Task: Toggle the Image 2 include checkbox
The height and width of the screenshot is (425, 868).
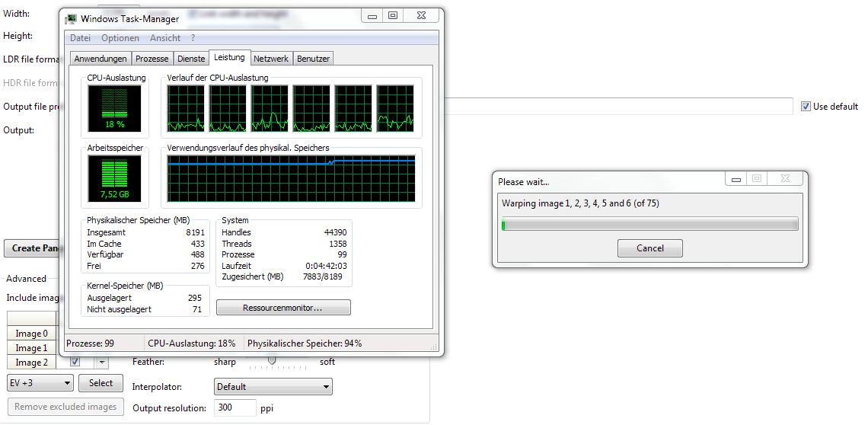Action: point(75,363)
